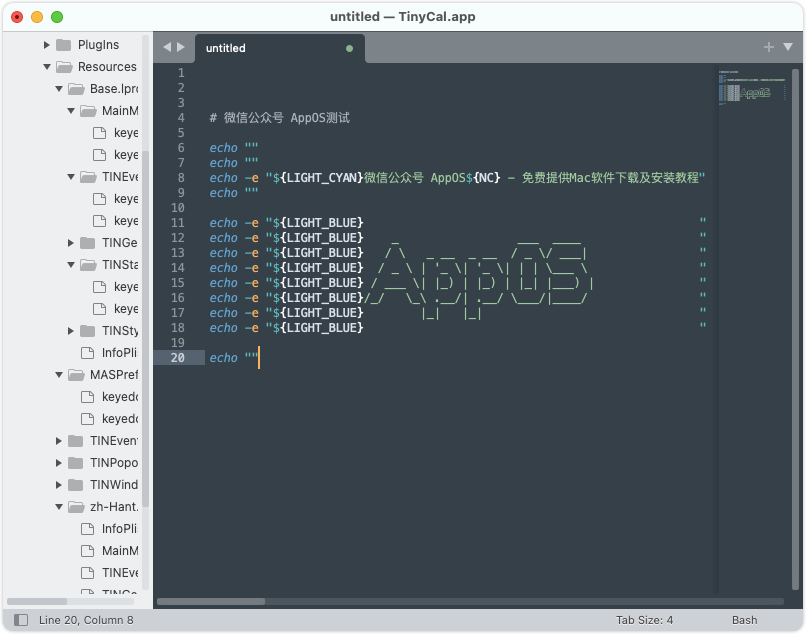Click unsaved-changes dot on untitled tab
Image resolution: width=806 pixels, height=634 pixels.
[350, 48]
